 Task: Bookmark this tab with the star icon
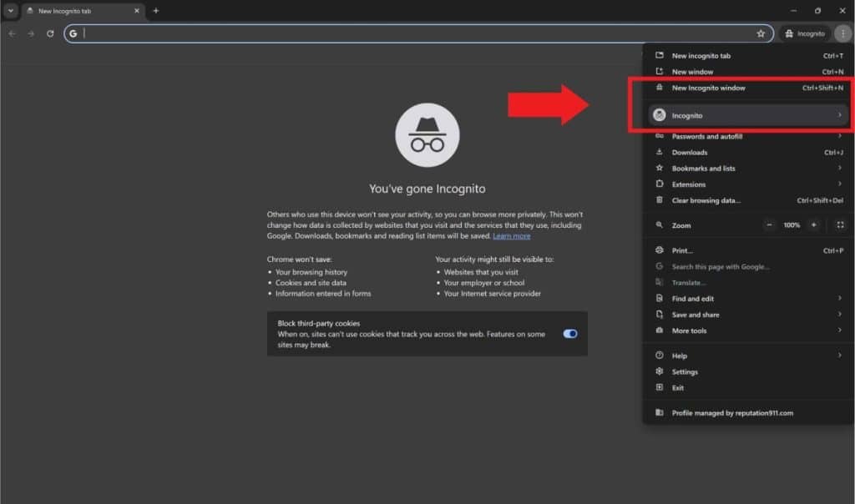click(x=761, y=33)
